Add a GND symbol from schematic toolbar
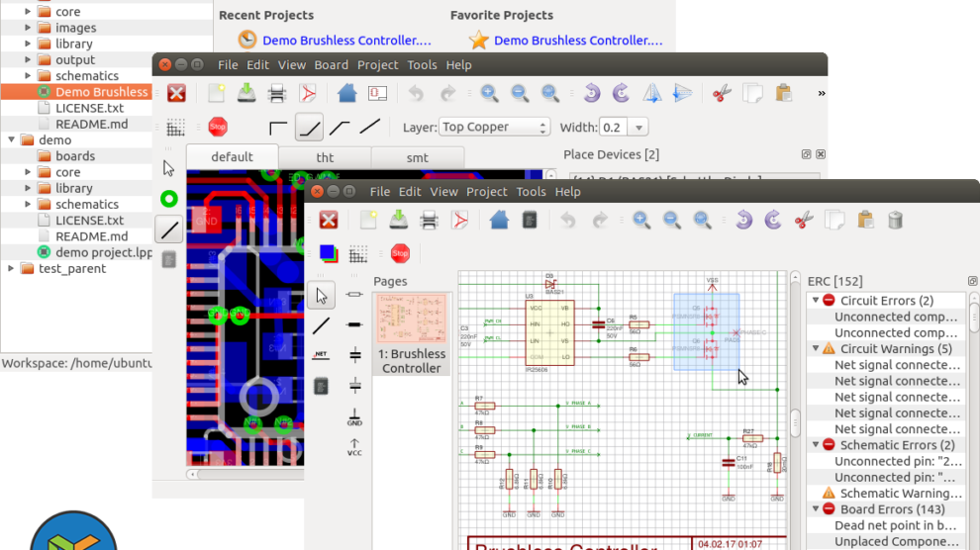Viewport: 980px width, 550px height. pyautogui.click(x=354, y=416)
